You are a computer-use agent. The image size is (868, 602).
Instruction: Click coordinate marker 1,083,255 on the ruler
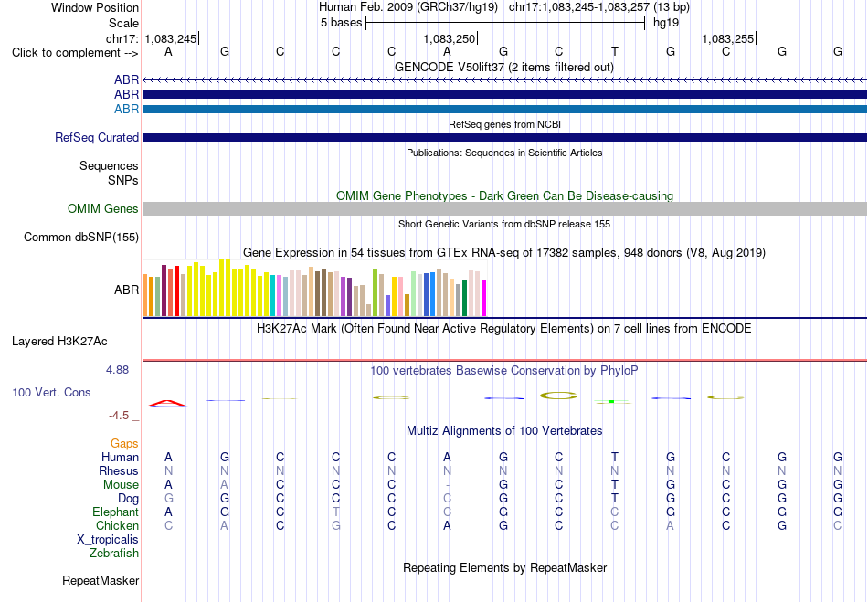tap(728, 38)
